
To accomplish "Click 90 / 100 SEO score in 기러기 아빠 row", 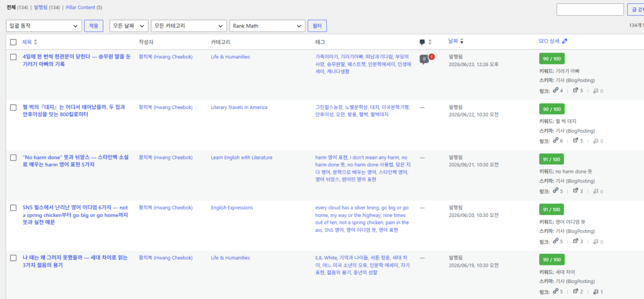I will click(552, 59).
